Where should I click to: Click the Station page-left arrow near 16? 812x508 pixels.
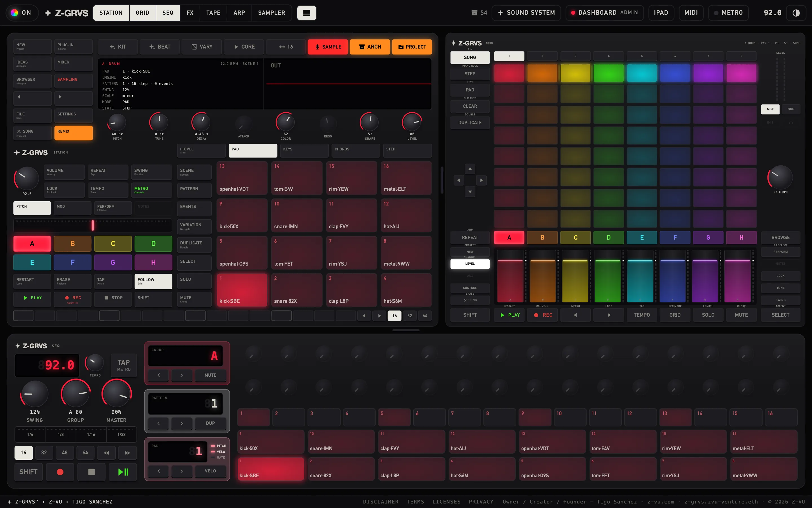pos(364,316)
